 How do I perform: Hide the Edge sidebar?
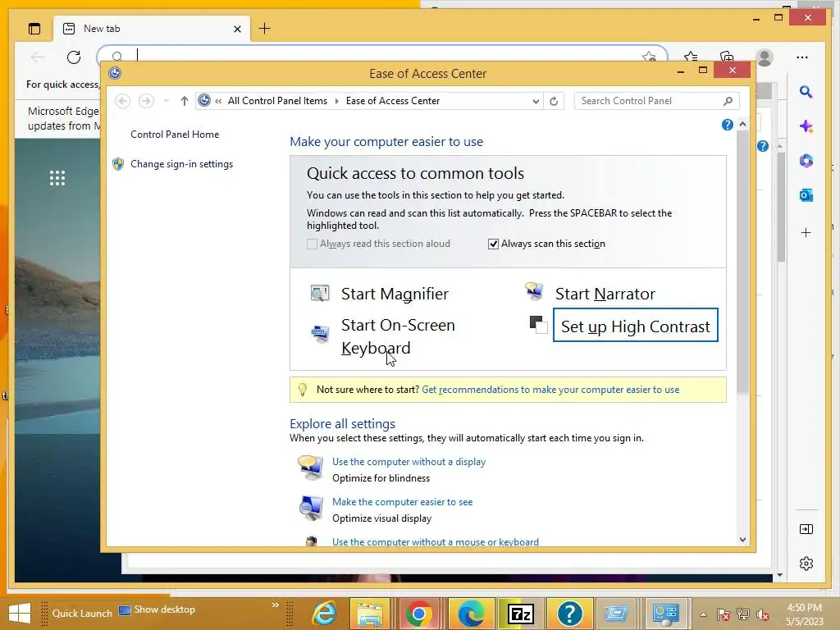tap(806, 529)
